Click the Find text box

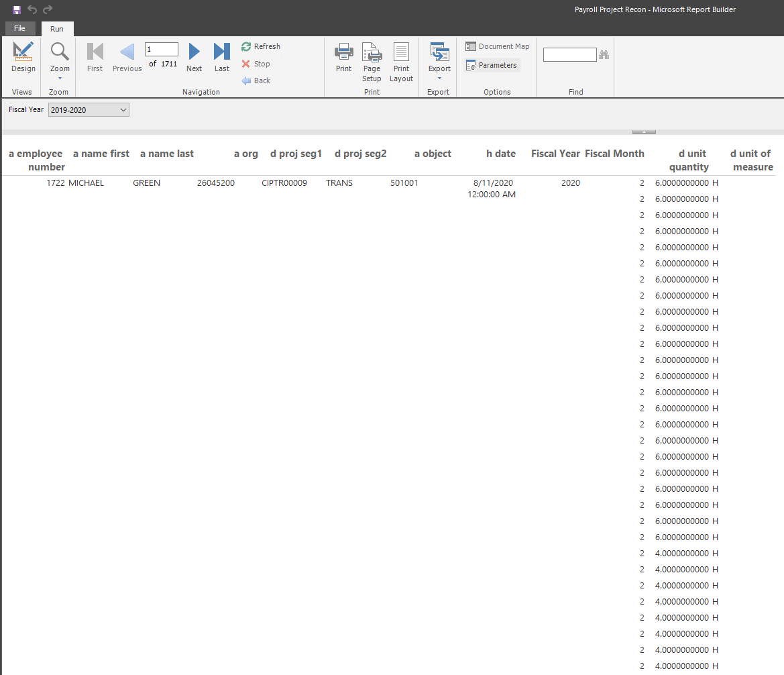click(x=569, y=55)
